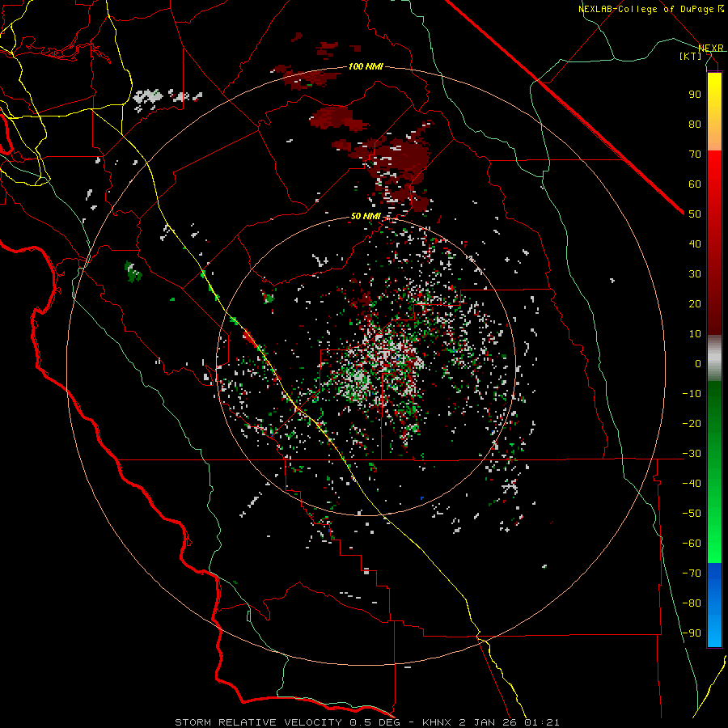728x728 pixels.
Task: Click the -30 value on the velocity scale
Action: pyautogui.click(x=692, y=454)
